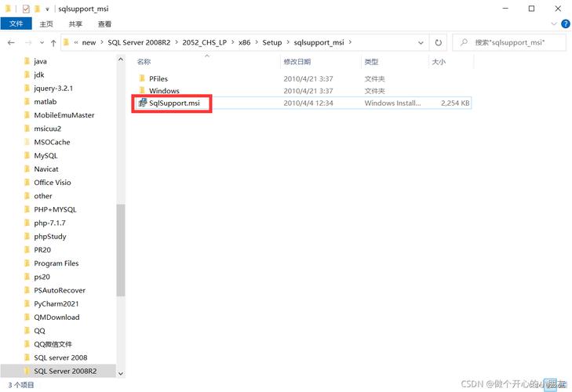Select the PFiles folder
The height and width of the screenshot is (392, 572).
tap(158, 78)
